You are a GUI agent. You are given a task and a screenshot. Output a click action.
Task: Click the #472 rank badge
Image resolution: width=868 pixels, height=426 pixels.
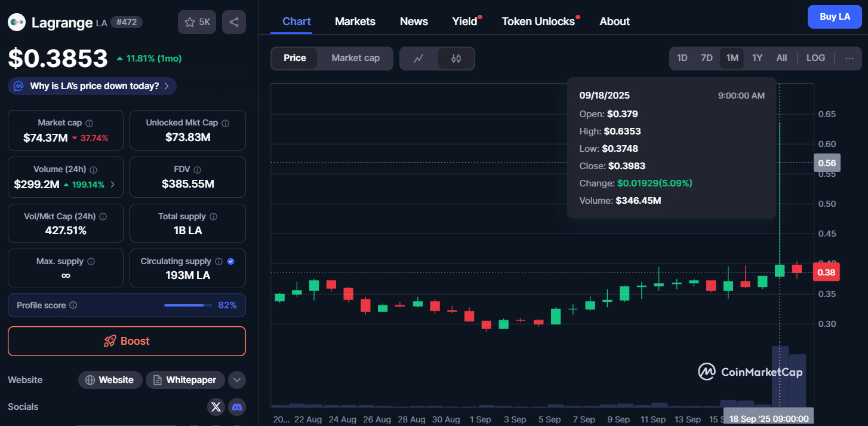click(127, 23)
